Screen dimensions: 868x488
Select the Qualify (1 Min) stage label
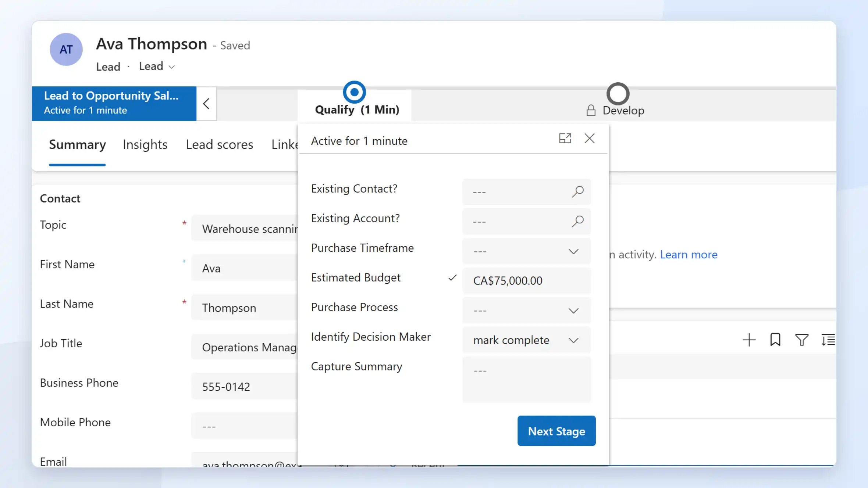(357, 110)
